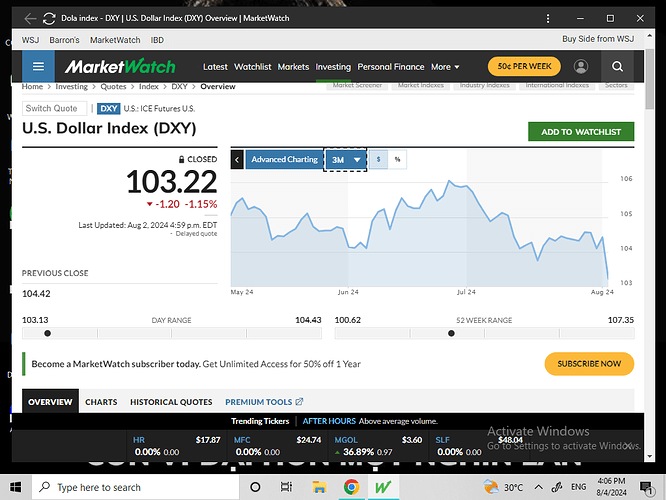Open the Markets nav menu
Image resolution: width=666 pixels, height=500 pixels.
coord(293,67)
